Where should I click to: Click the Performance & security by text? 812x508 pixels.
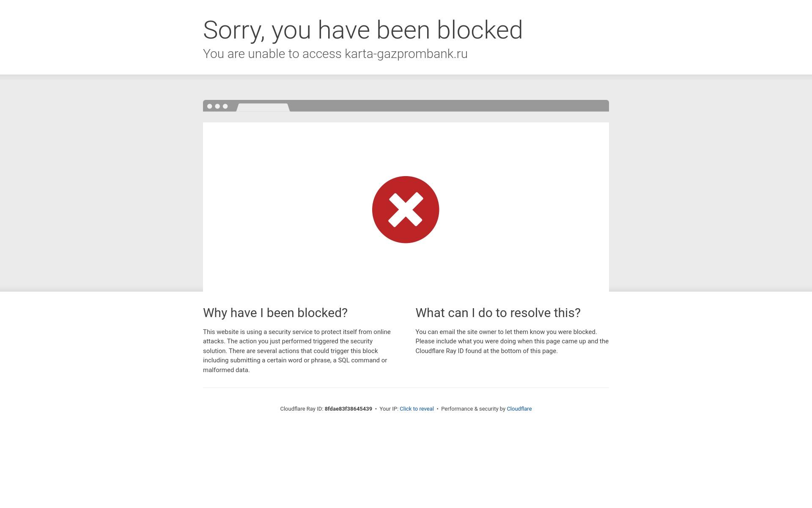(x=473, y=409)
